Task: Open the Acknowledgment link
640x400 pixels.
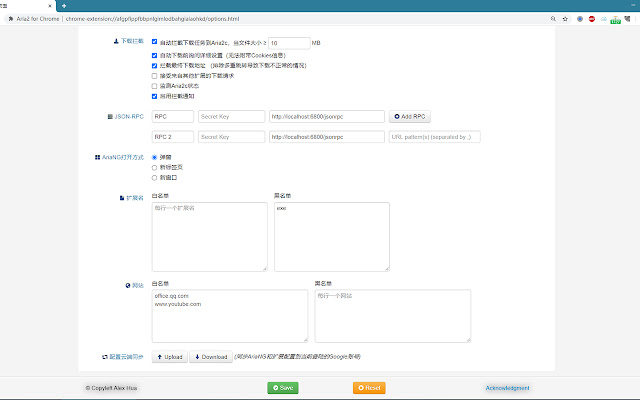Action: (x=507, y=388)
